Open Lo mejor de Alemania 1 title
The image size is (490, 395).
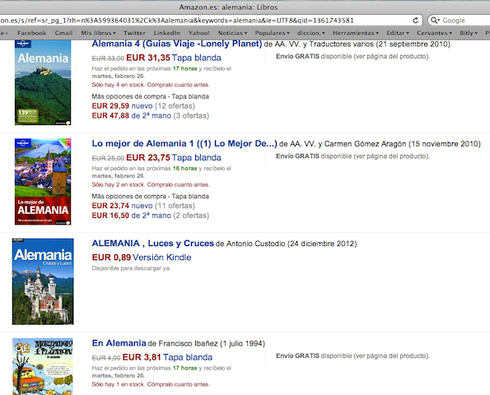[x=184, y=144]
